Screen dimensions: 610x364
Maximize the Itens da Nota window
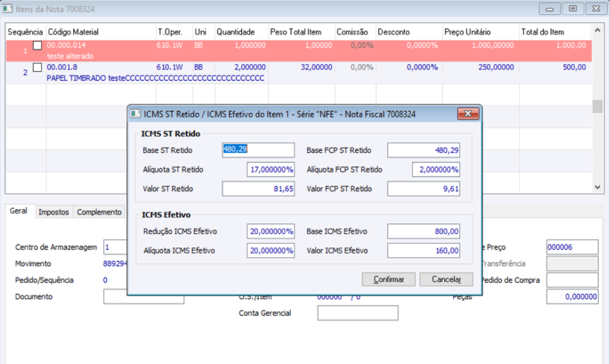(572, 9)
